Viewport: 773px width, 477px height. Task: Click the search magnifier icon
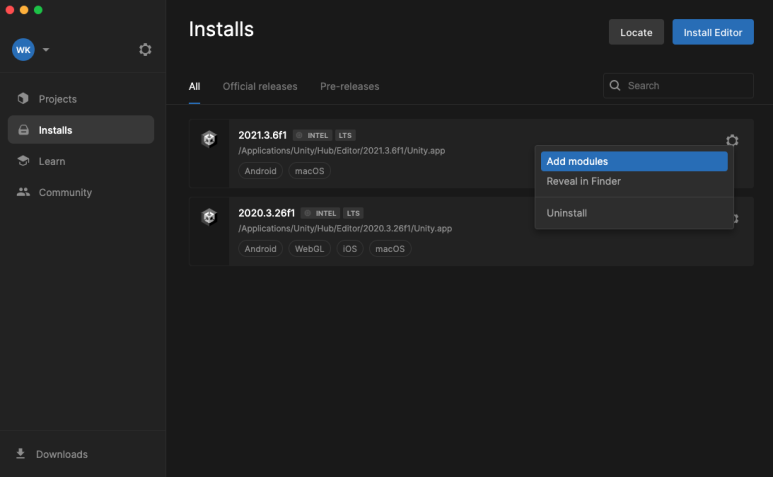coord(615,85)
